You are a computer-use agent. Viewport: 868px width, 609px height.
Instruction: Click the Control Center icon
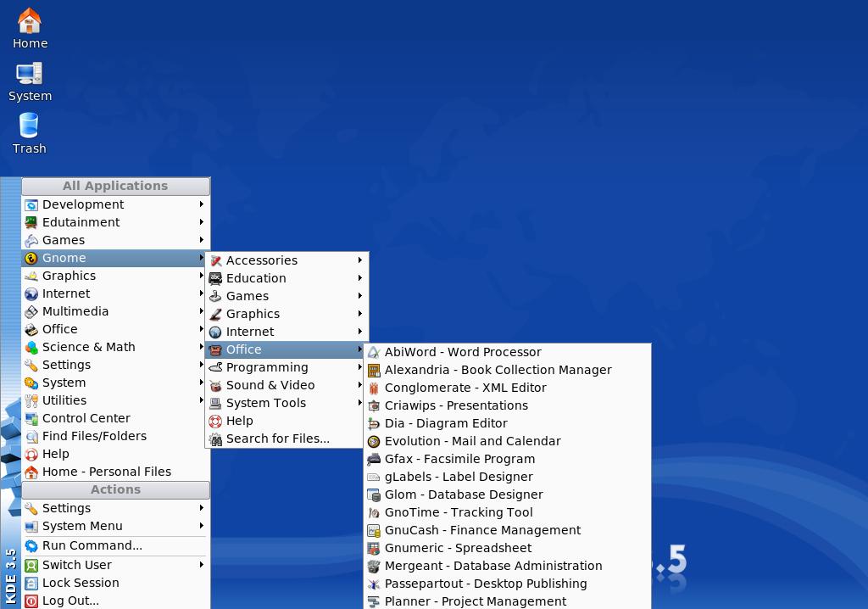[x=31, y=418]
